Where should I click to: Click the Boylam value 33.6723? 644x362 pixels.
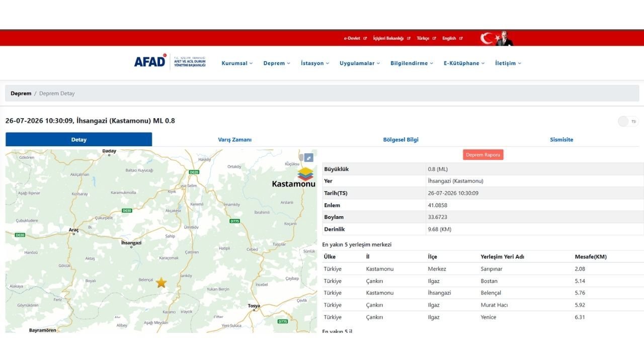437,217
